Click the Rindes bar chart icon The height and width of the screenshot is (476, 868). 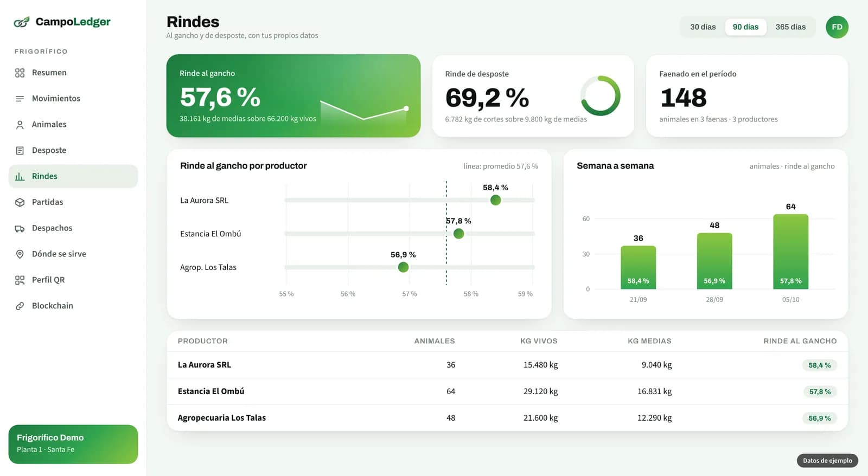20,177
